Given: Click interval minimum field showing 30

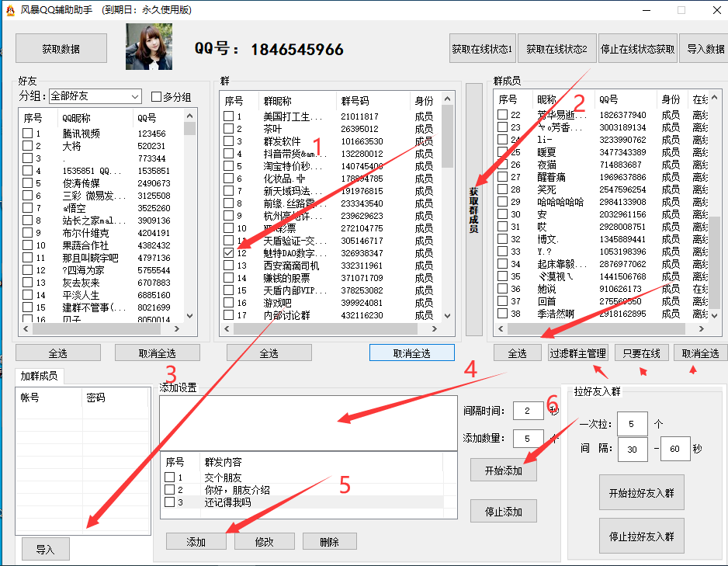Looking at the screenshot, I should 633,449.
